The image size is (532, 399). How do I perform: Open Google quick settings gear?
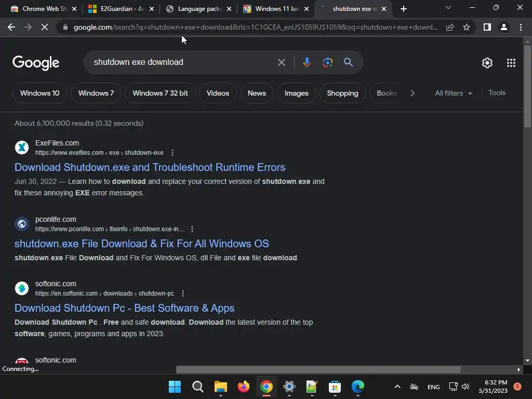(487, 63)
